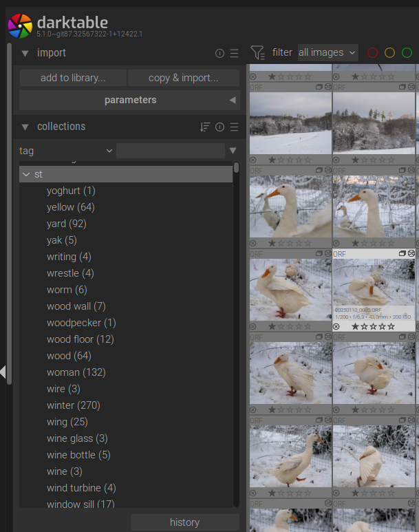This screenshot has width=419, height=532.
Task: Select the winter (270) tag
Action: 74,405
